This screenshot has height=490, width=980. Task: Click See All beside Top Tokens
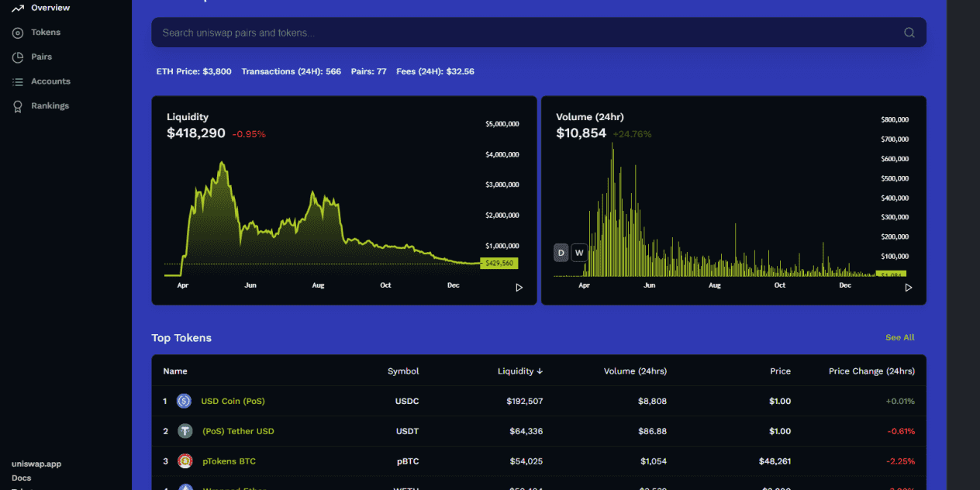pos(900,338)
